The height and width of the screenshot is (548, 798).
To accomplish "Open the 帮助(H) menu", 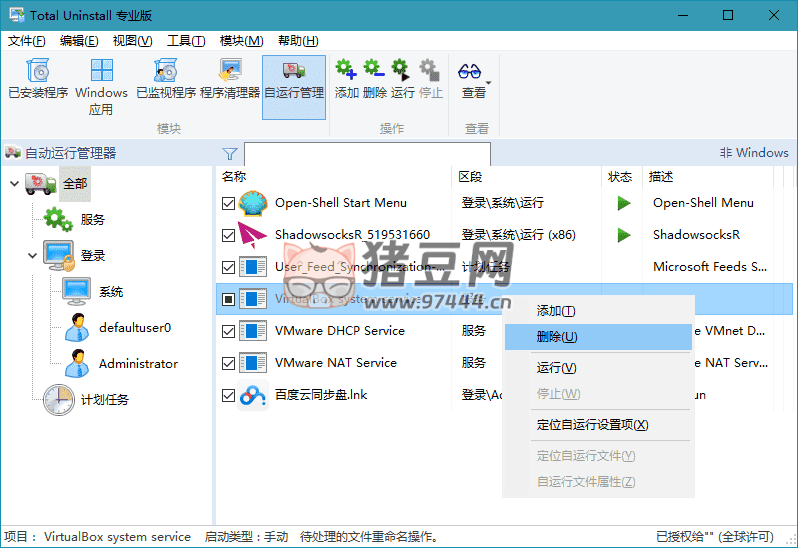I will coord(298,41).
